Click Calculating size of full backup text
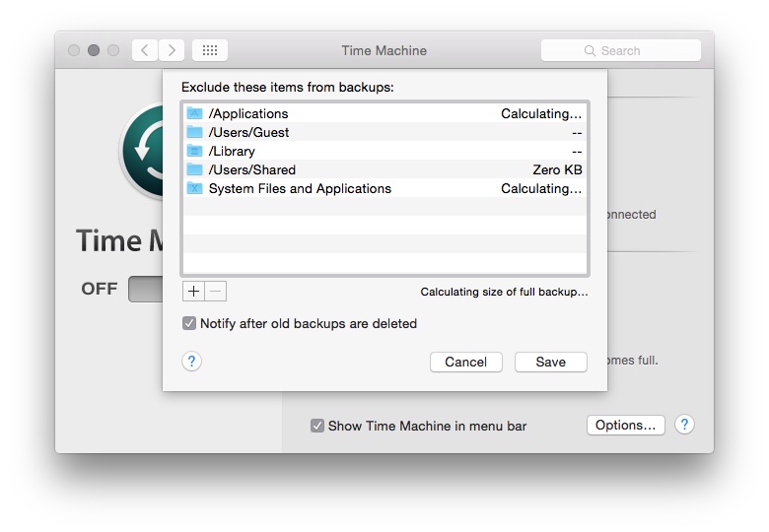This screenshot has width=769, height=532. tap(504, 292)
